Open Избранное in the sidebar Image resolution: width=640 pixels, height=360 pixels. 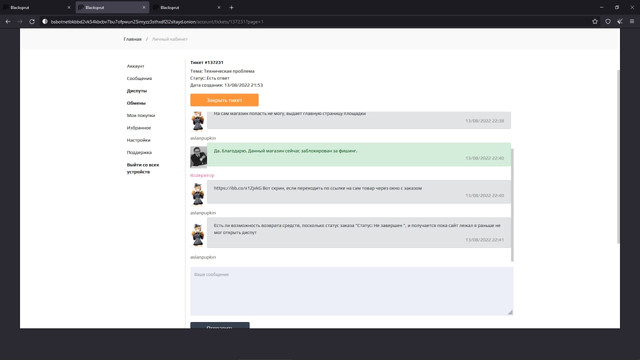pos(139,128)
